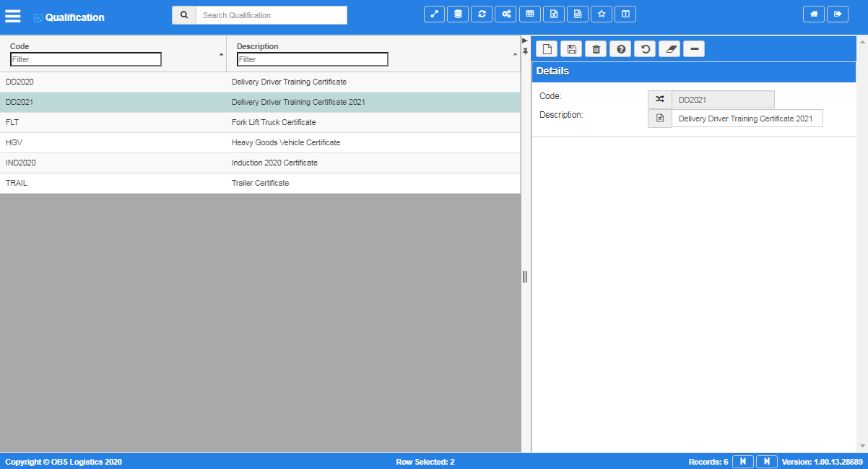Delete record using trash icon
The image size is (868, 469).
pyautogui.click(x=596, y=49)
